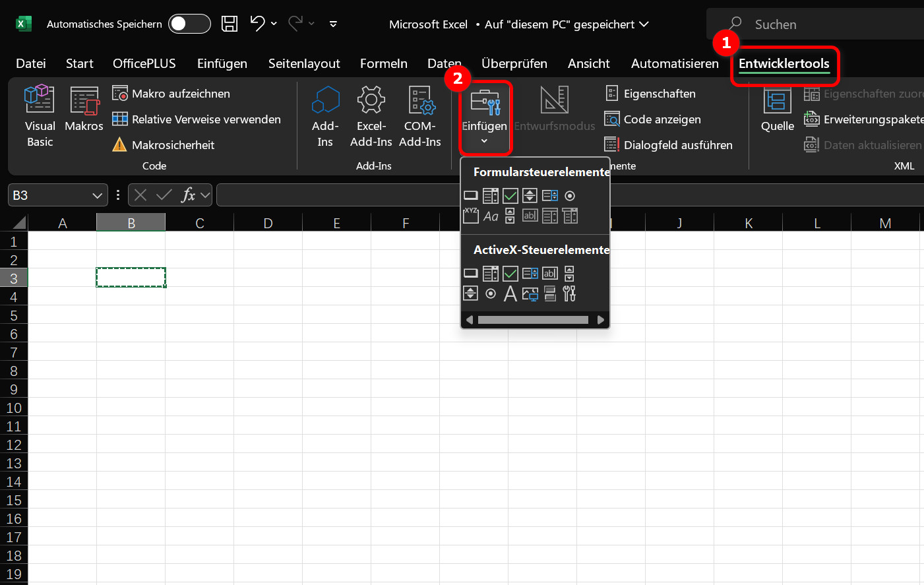924x585 pixels.
Task: Open More ActiveX controls (tools icon)
Action: tap(569, 293)
